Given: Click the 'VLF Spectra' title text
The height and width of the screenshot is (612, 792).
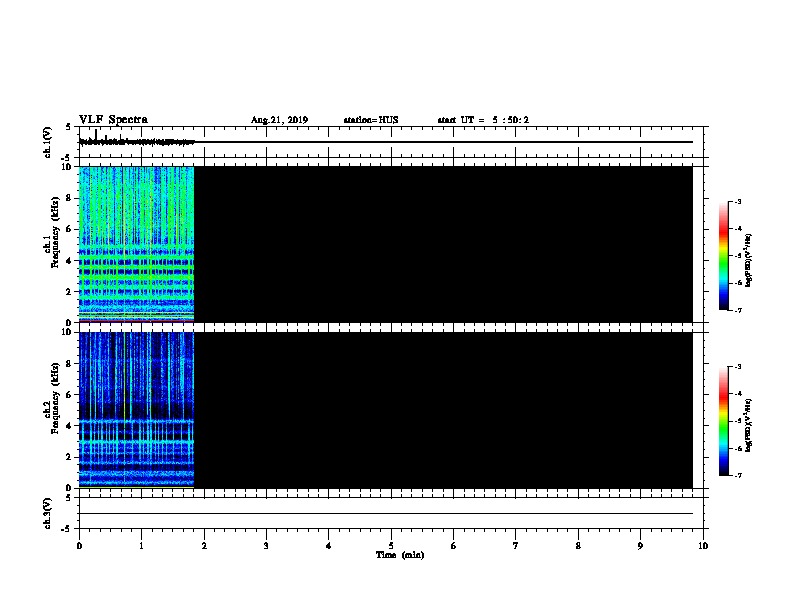Looking at the screenshot, I should (x=113, y=120).
